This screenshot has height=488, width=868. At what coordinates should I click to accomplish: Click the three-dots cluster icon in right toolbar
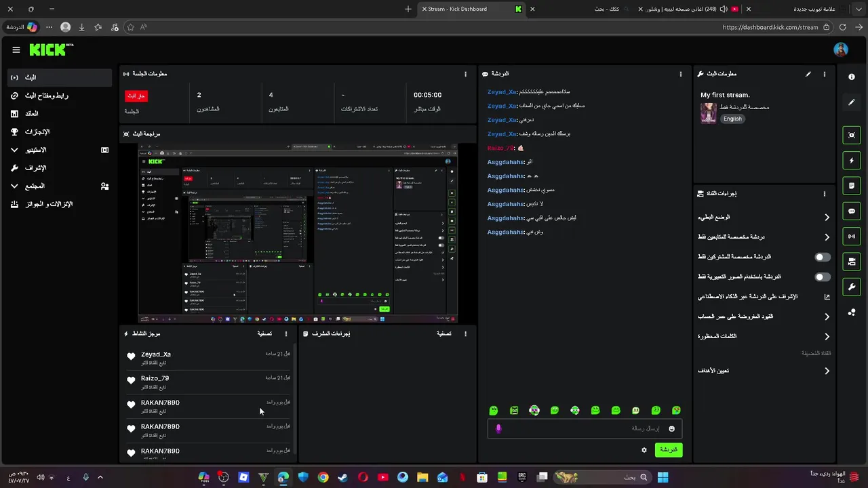pyautogui.click(x=852, y=312)
